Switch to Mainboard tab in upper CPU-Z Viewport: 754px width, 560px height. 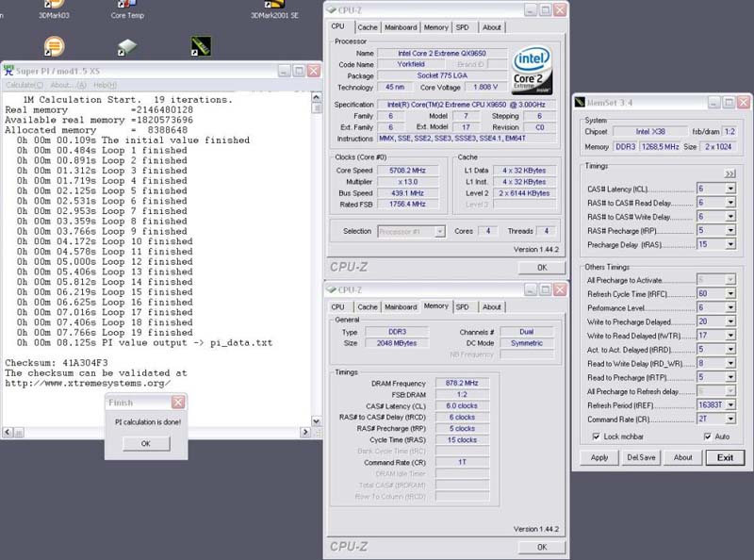(401, 27)
